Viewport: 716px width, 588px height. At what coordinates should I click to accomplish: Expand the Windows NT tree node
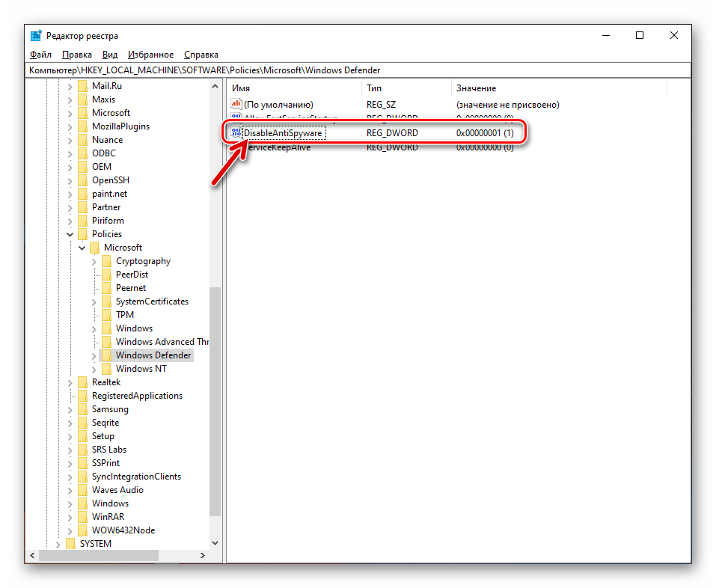94,370
